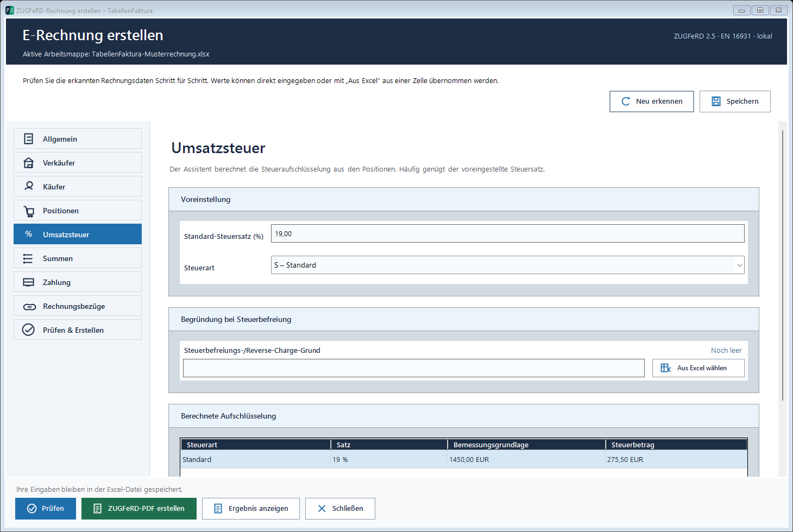The width and height of the screenshot is (793, 532).
Task: Click the floppy disk icon on Speichern
Action: (x=716, y=102)
